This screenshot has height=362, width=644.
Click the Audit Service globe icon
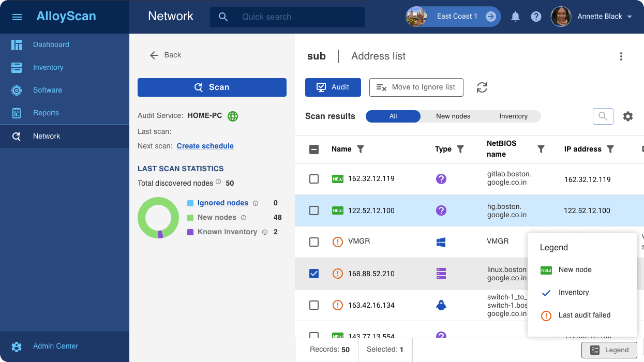(233, 116)
